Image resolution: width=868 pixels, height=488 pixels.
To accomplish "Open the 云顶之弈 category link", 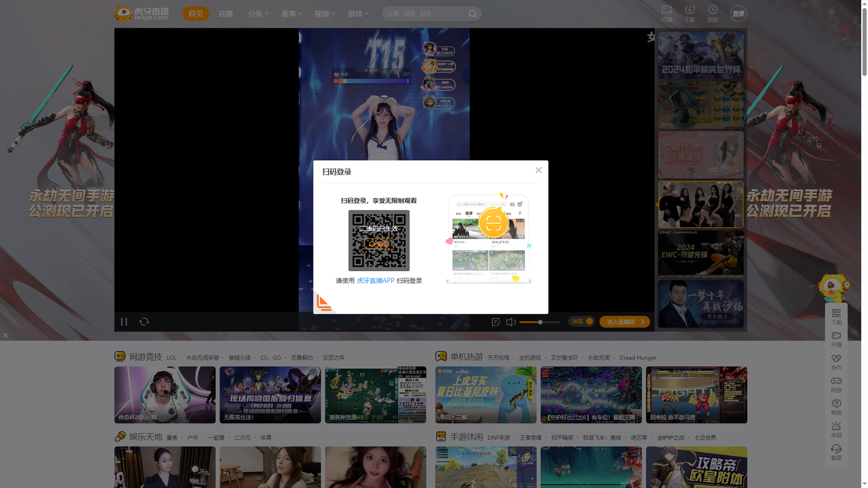I will point(333,358).
